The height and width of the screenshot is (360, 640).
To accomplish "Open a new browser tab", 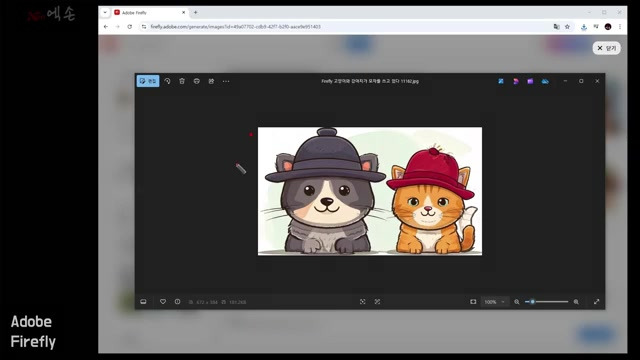I will pos(196,13).
